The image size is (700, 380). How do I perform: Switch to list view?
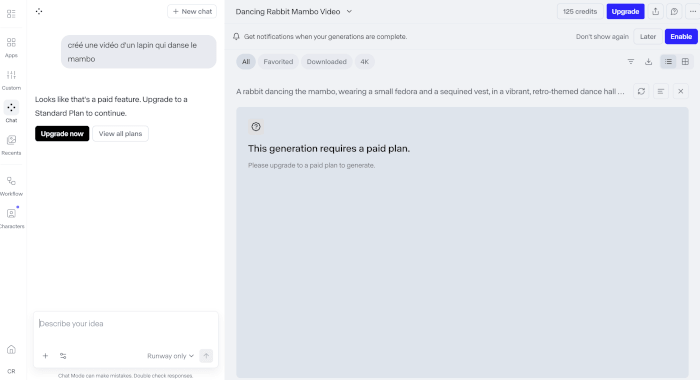click(x=668, y=62)
